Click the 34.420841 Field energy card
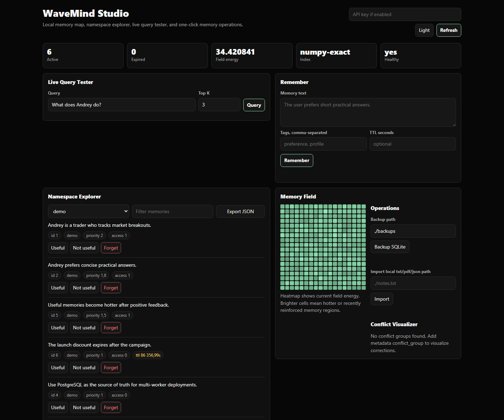The height and width of the screenshot is (420, 504). coord(252,56)
